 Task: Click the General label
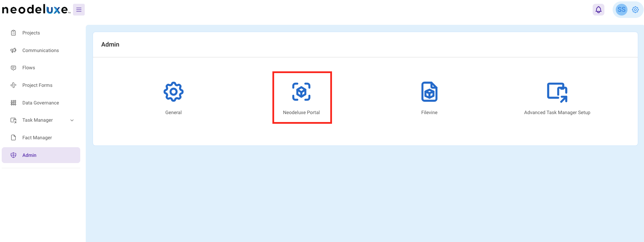174,112
